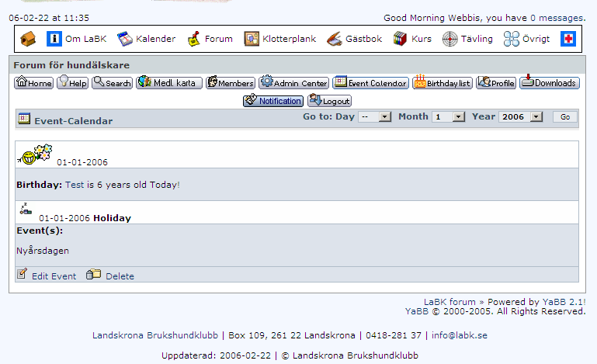Image resolution: width=597 pixels, height=364 pixels.
Task: Expand the Day dropdown
Action: click(375, 117)
